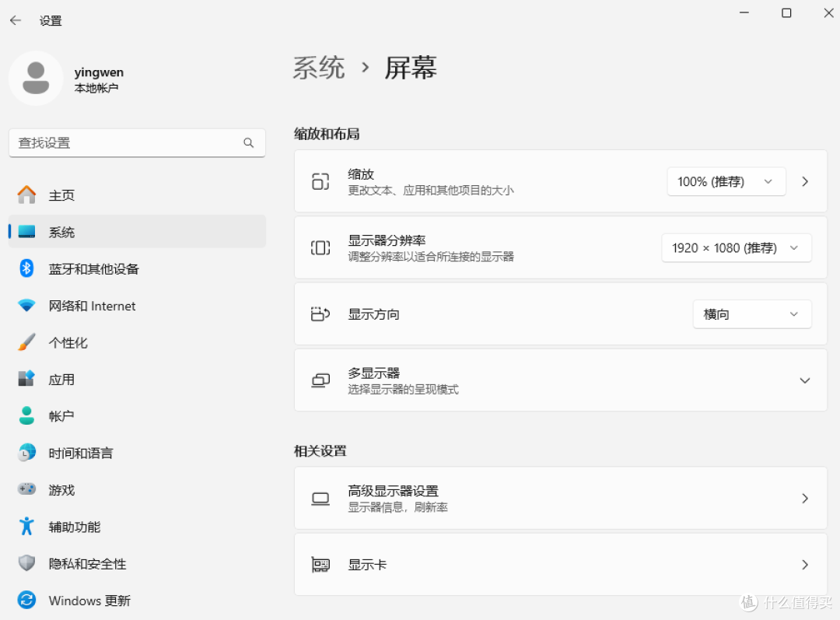Click the 主页 home icon
The height and width of the screenshot is (620, 840).
(x=26, y=194)
